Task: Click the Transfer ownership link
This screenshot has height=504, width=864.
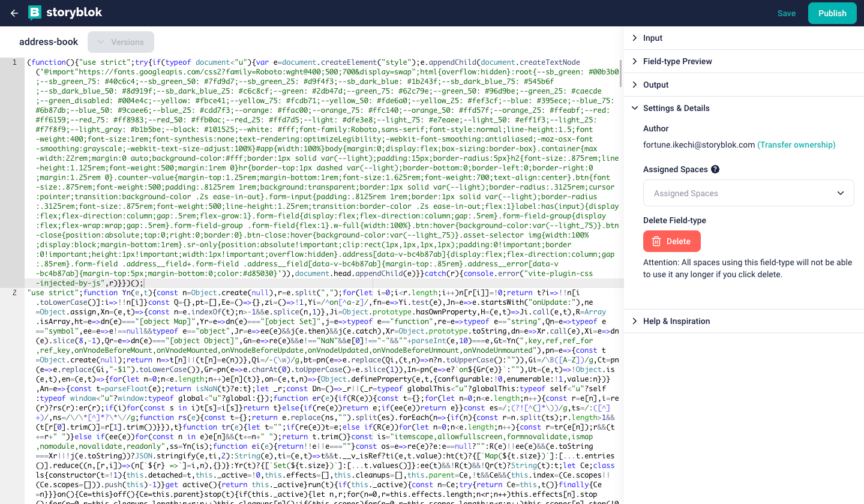Action: (796, 145)
